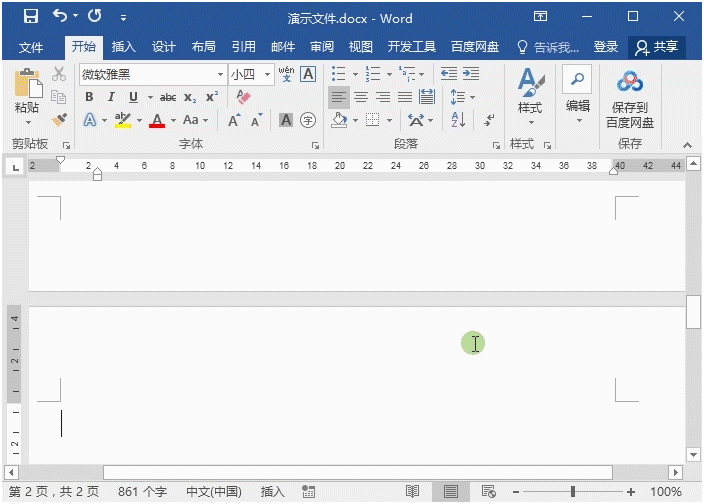The width and height of the screenshot is (704, 504).
Task: Click the 861 个字 word count
Action: 142,492
